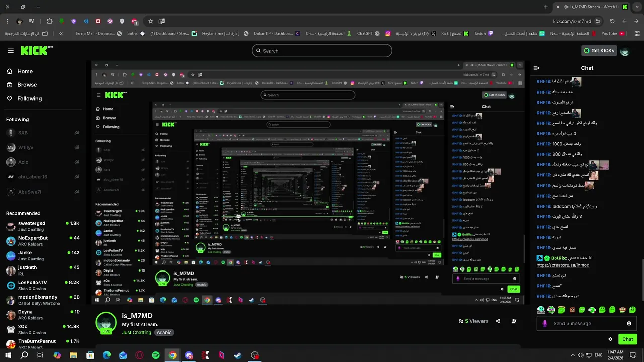
Task: Open recommended channel xQc
Action: 43,329
